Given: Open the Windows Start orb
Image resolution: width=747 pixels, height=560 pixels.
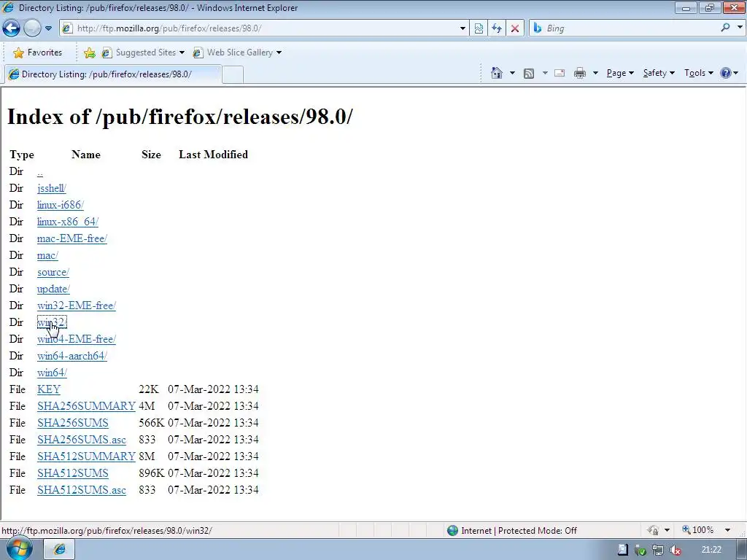Looking at the screenshot, I should pos(18,549).
